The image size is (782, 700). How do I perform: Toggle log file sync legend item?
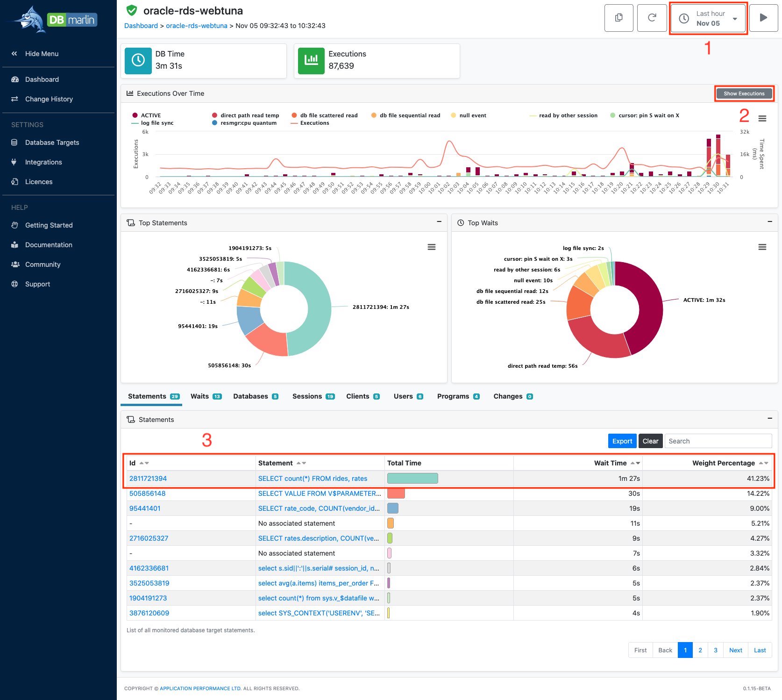pyautogui.click(x=153, y=123)
